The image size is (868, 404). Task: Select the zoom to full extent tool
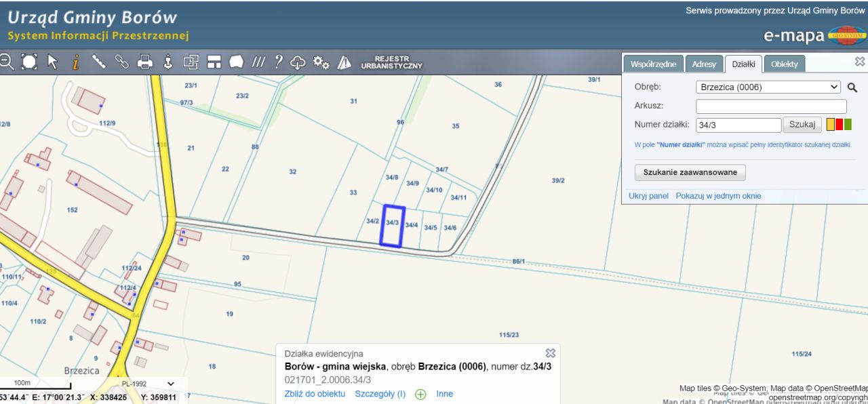[29, 62]
